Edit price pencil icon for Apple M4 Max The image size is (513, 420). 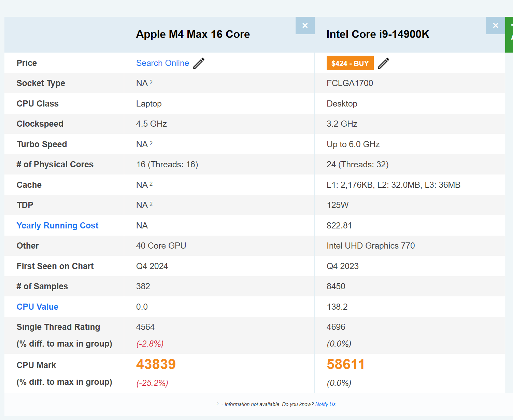[199, 63]
